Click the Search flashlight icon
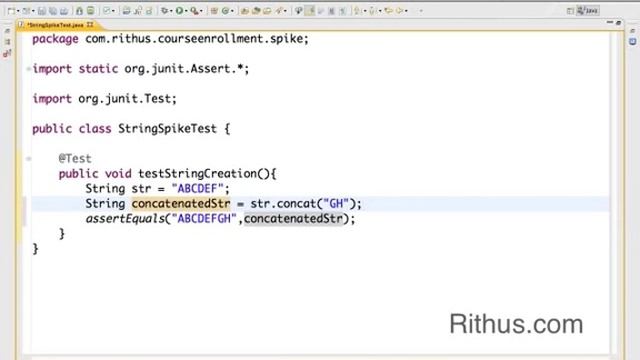The width and height of the screenshot is (640, 360). pyautogui.click(x=279, y=11)
